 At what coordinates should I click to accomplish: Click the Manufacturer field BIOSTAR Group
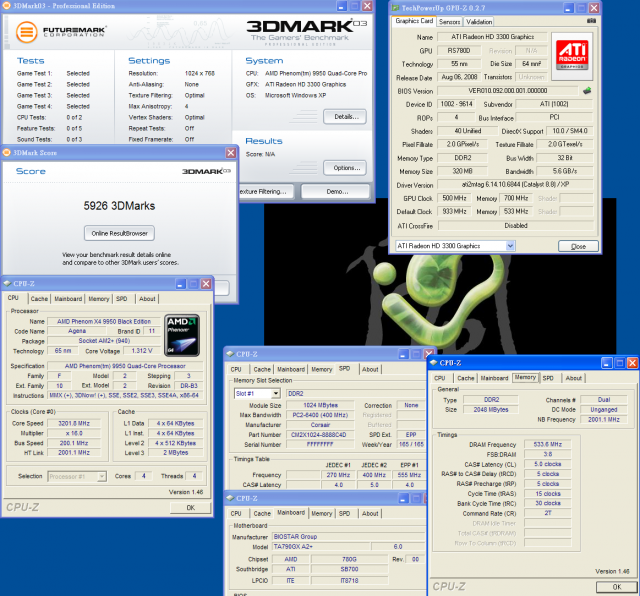[349, 536]
